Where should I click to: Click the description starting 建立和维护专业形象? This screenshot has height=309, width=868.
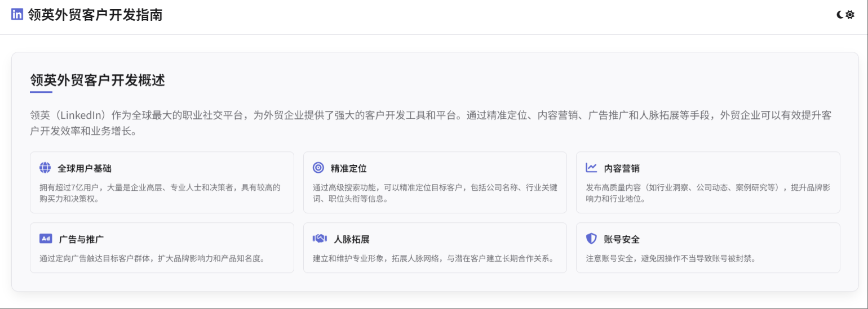pyautogui.click(x=433, y=259)
